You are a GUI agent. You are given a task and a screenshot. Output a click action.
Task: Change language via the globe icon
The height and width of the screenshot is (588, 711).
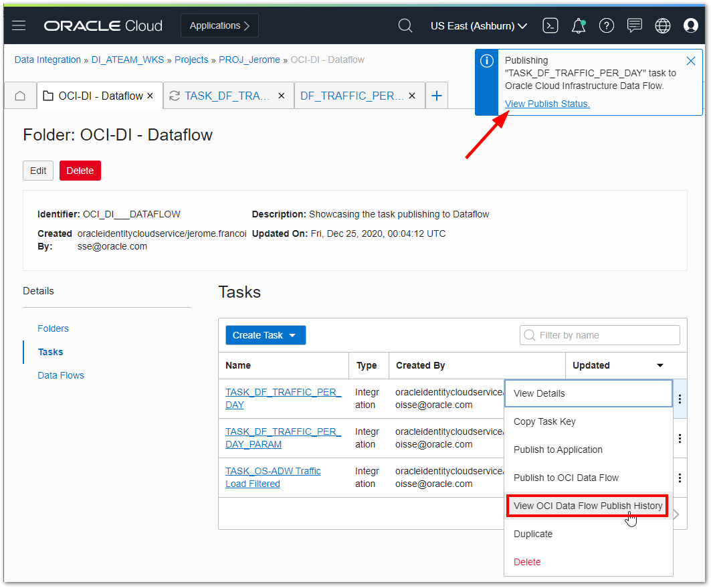pos(662,25)
